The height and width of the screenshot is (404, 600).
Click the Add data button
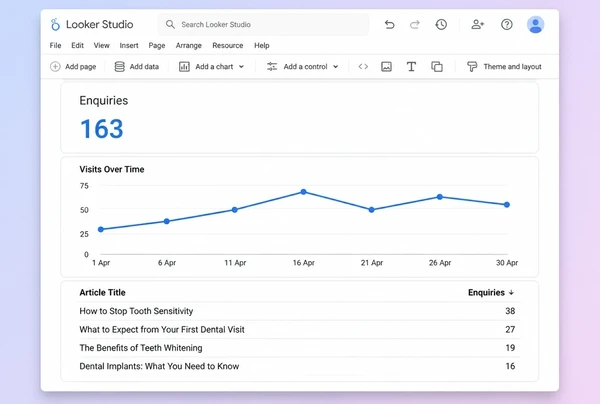tap(137, 67)
